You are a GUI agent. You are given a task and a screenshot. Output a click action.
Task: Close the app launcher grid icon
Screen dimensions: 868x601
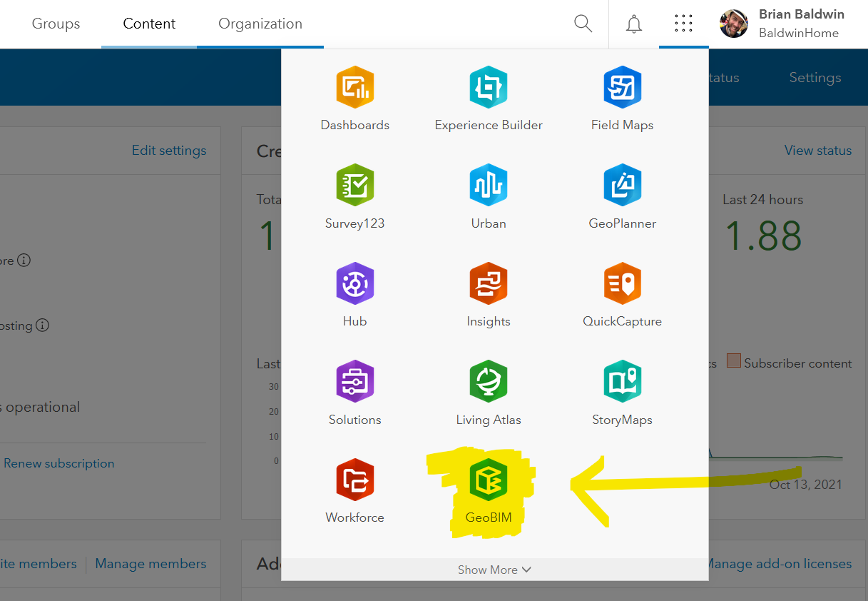coord(683,24)
